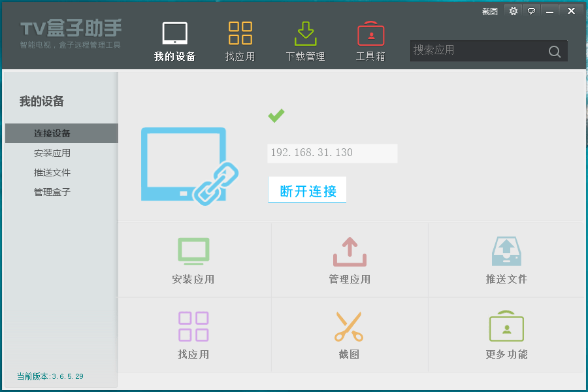The height and width of the screenshot is (392, 588).
Task: Select the 找应用 grid icon in top navigation
Action: click(x=240, y=33)
